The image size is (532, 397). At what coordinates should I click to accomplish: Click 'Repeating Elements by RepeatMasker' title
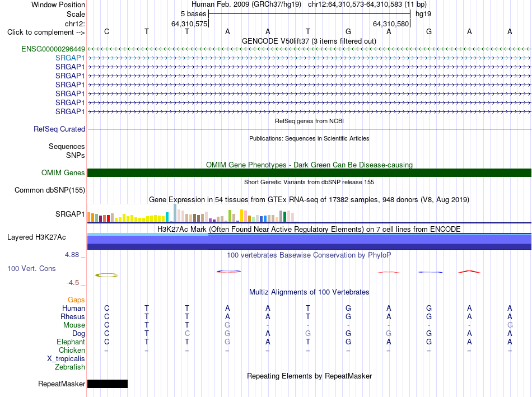coord(309,376)
